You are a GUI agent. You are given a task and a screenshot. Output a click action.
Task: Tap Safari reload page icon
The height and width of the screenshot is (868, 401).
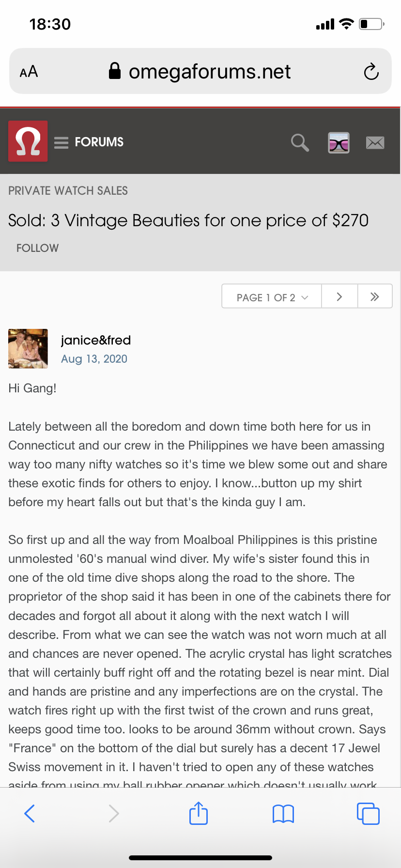tap(371, 72)
